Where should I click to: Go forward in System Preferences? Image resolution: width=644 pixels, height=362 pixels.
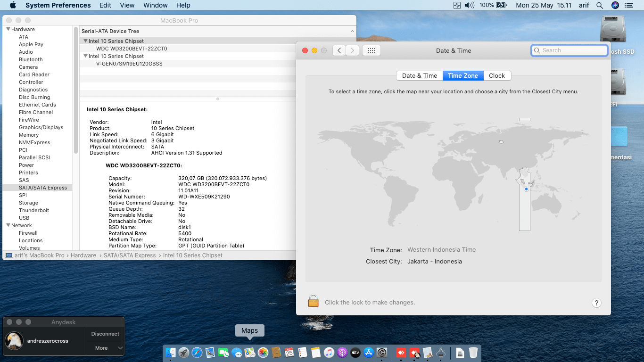point(353,50)
